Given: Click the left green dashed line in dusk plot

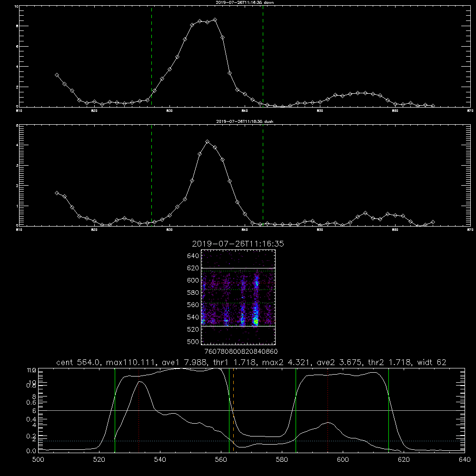Looking at the screenshot, I should coord(151,176).
